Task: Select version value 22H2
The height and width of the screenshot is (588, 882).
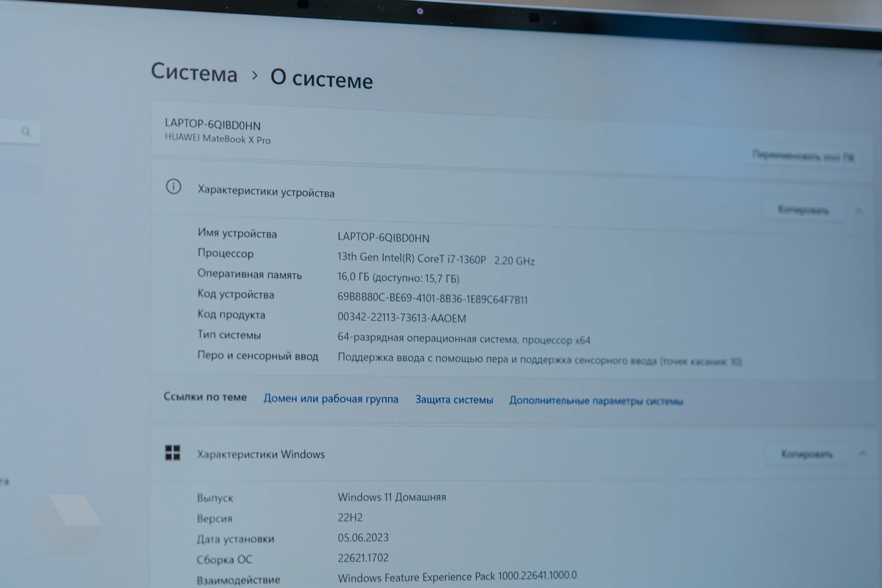Action: pos(350,517)
